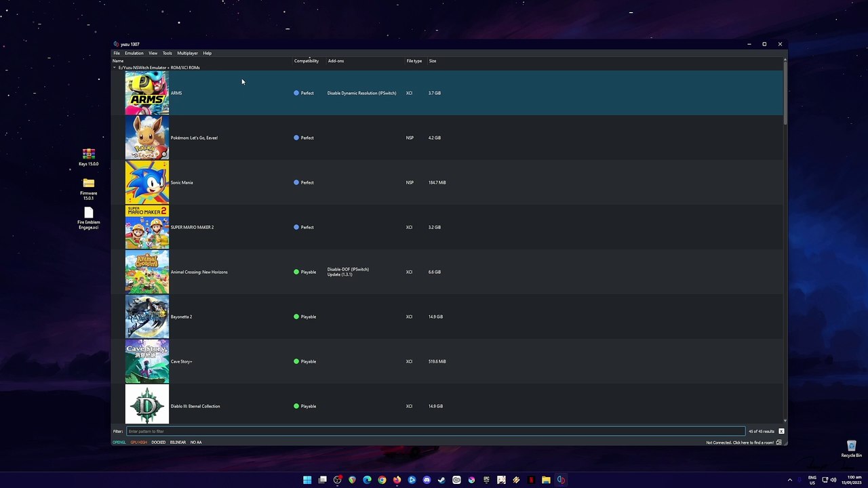Switch the ENG US input language

812,480
